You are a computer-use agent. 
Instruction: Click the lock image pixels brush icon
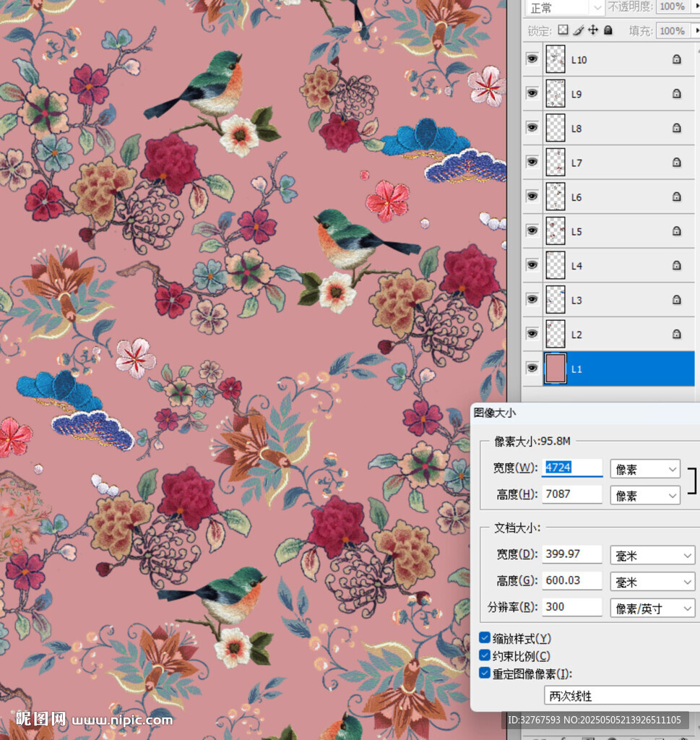point(579,30)
